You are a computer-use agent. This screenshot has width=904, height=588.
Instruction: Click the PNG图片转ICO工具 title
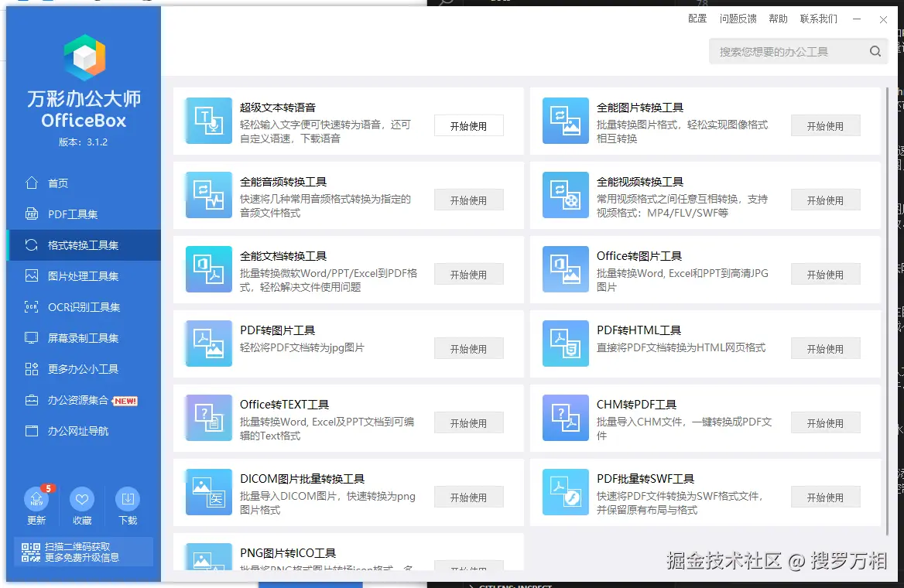288,553
